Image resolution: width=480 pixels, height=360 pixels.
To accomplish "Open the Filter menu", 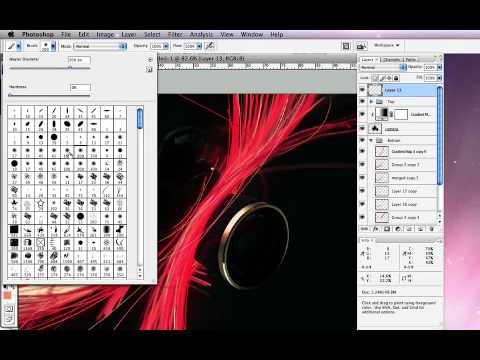I will pyautogui.click(x=175, y=34).
